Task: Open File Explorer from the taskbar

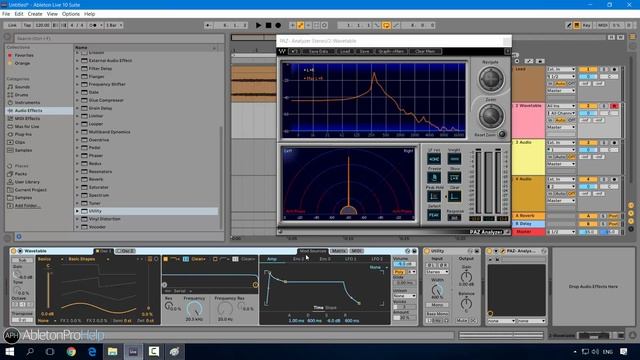Action: coord(113,351)
